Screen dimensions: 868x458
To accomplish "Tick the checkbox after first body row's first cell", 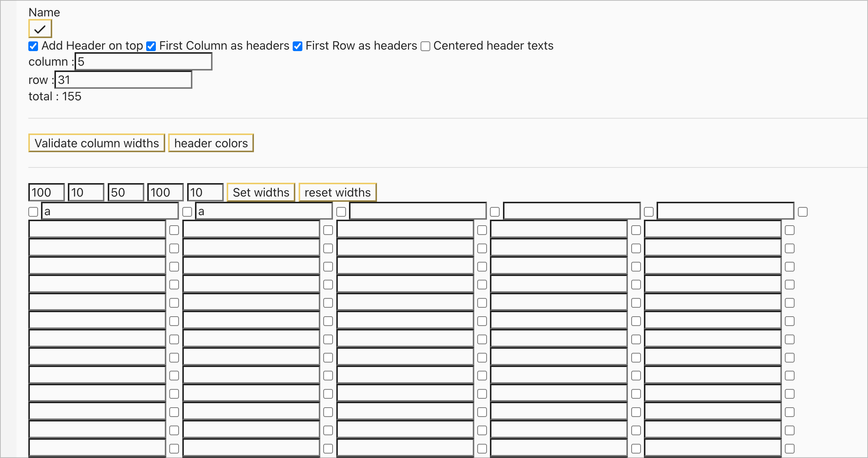I will [x=174, y=230].
